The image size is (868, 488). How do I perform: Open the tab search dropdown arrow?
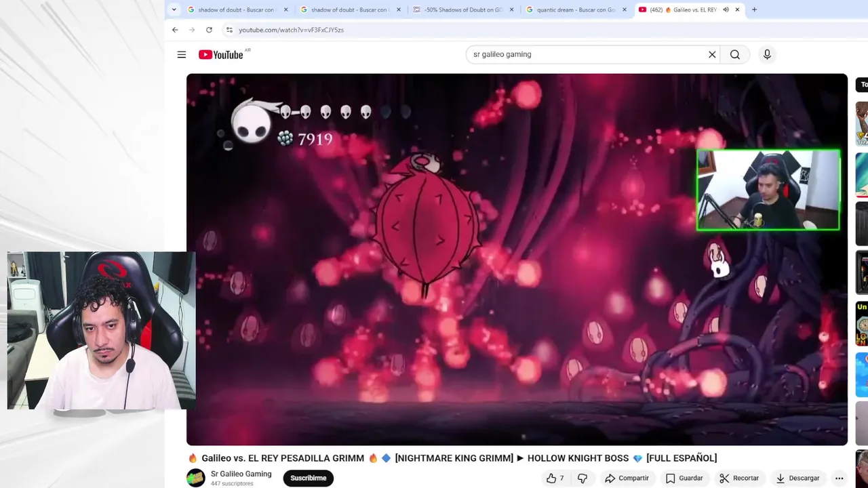(x=174, y=9)
